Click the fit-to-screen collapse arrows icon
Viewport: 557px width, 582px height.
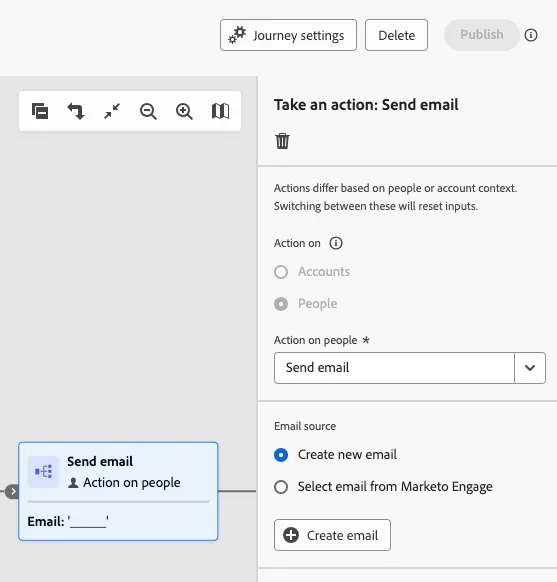click(x=112, y=111)
